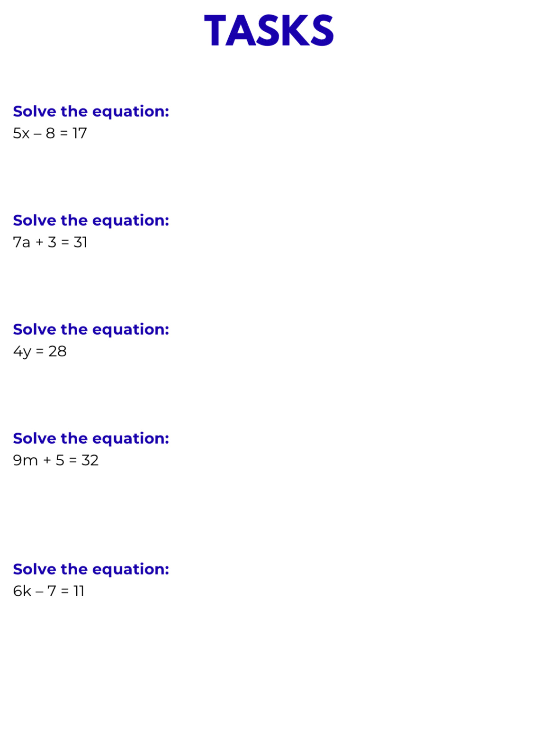Click the 7a term in the second equation
This screenshot has height=756, width=539.
(21, 242)
